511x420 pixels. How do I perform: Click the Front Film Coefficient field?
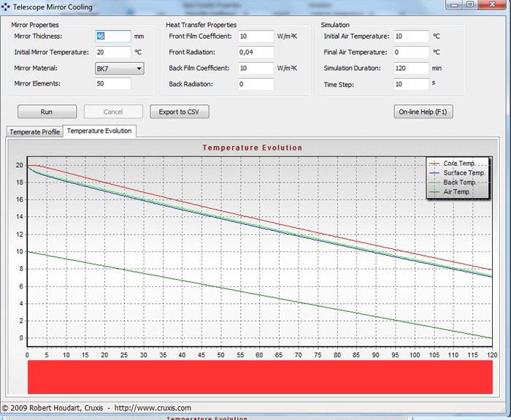pyautogui.click(x=255, y=37)
